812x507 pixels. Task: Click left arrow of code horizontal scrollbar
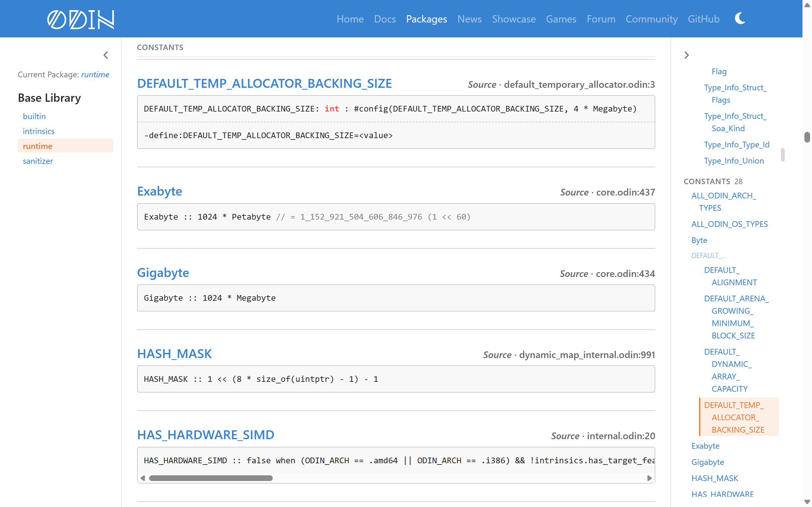click(143, 478)
